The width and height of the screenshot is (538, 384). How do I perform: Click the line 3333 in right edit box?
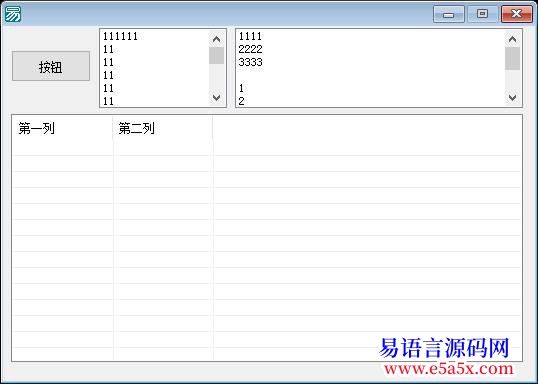(250, 62)
